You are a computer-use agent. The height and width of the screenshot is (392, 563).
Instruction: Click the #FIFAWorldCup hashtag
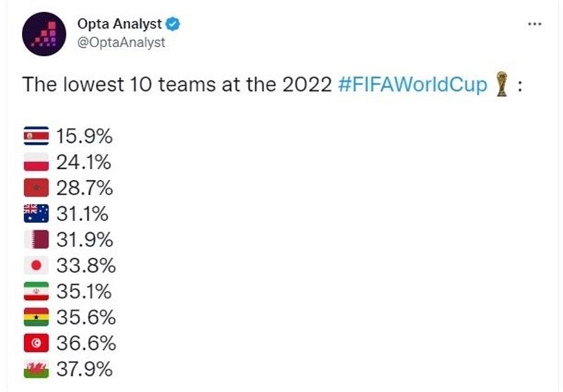(412, 85)
